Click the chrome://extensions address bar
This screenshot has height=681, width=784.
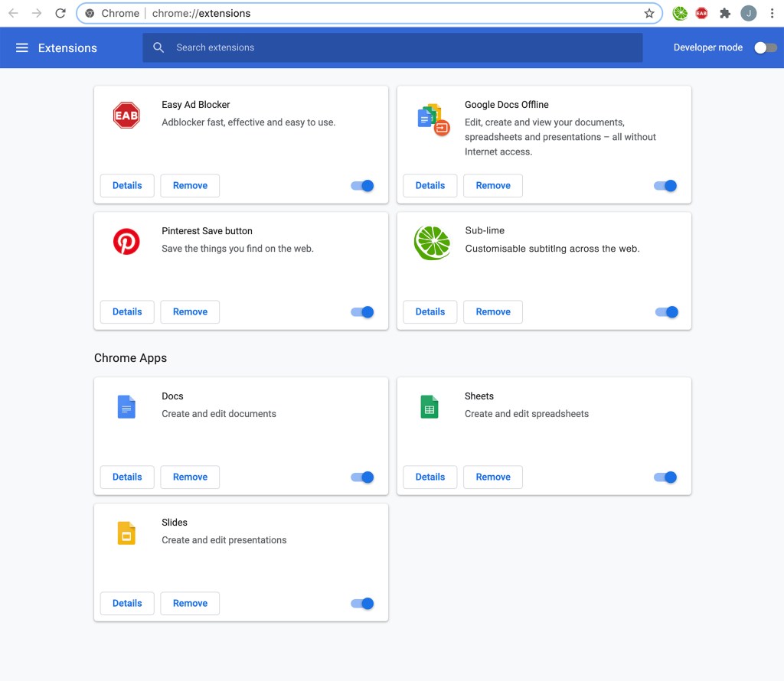click(x=367, y=13)
